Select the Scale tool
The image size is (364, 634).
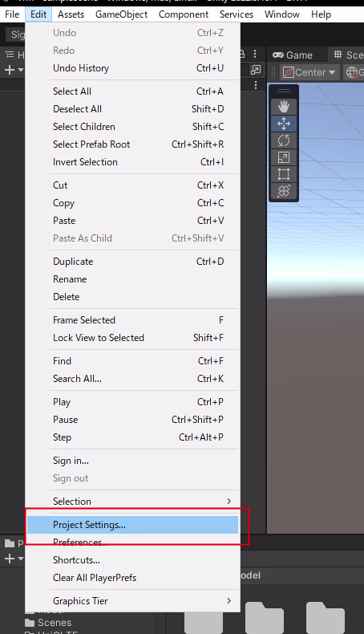pyautogui.click(x=284, y=157)
